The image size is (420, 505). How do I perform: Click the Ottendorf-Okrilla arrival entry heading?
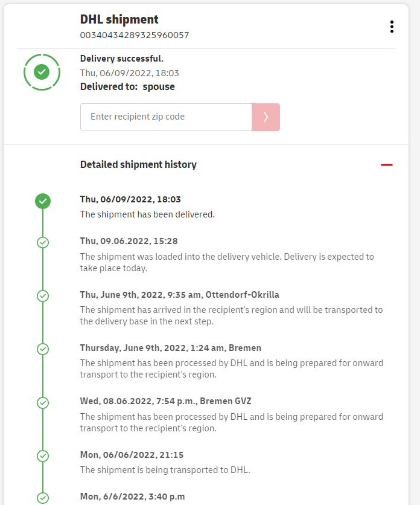pyautogui.click(x=179, y=295)
